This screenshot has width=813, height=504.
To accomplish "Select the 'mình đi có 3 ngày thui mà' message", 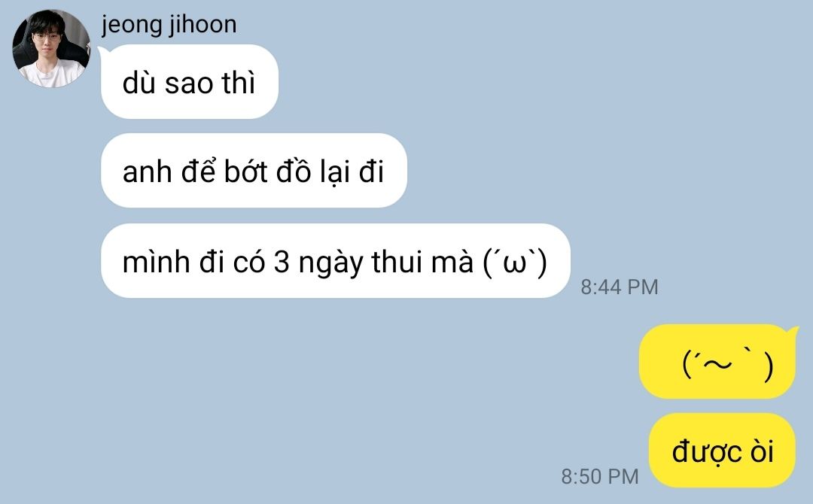I will (336, 260).
